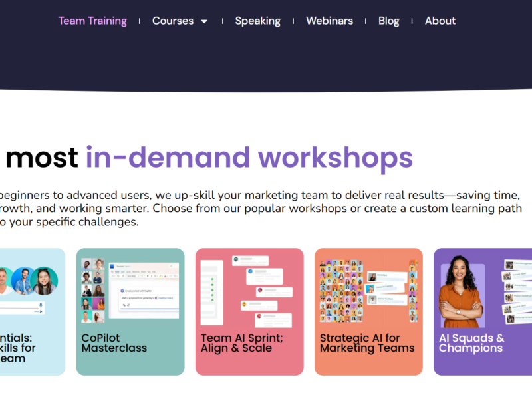Open the Blog page
Screen dimensions: 532x399
(x=388, y=21)
